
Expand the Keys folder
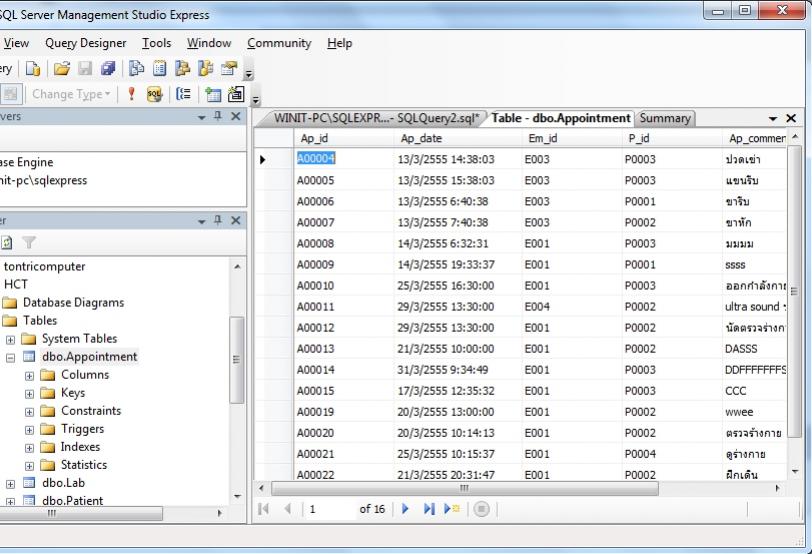click(30, 394)
